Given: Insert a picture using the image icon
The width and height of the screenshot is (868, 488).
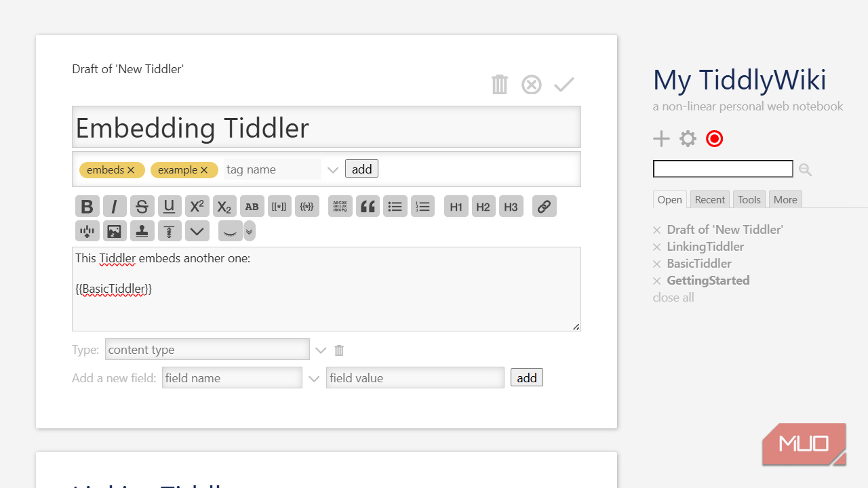Looking at the screenshot, I should (115, 231).
